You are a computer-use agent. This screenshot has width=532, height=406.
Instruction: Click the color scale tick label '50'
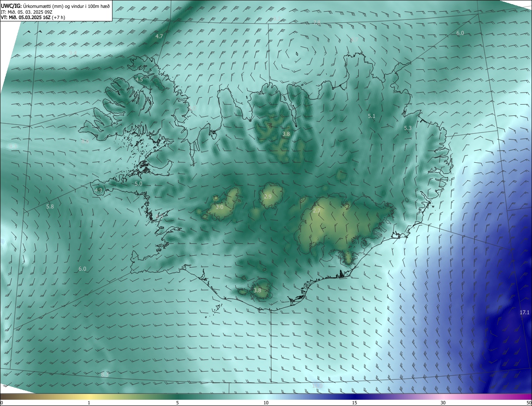tap(529, 403)
